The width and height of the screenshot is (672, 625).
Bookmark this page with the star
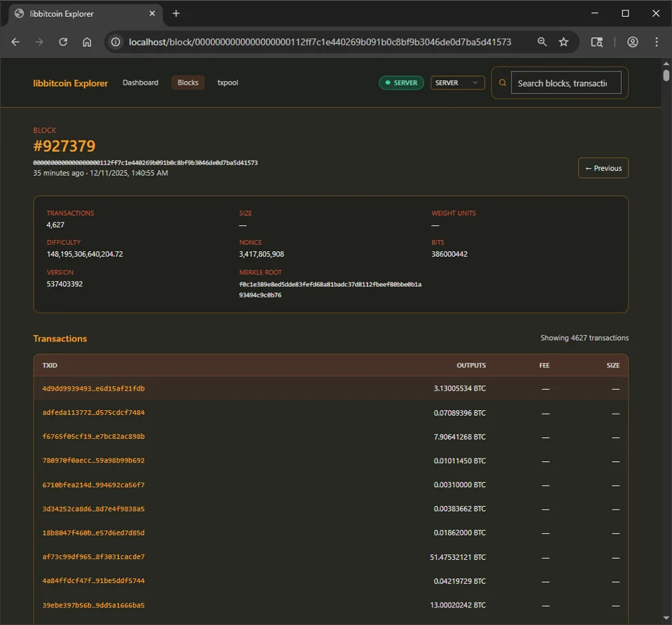point(563,42)
